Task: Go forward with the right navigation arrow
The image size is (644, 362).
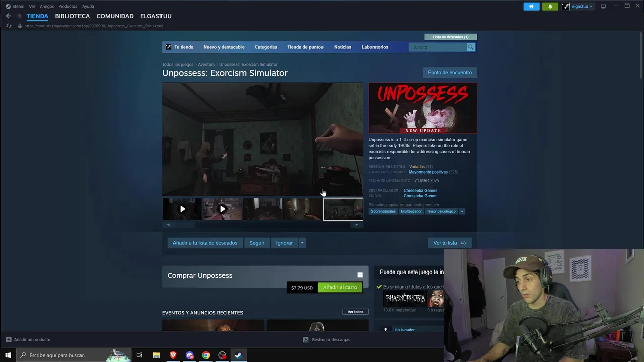Action: [19, 16]
